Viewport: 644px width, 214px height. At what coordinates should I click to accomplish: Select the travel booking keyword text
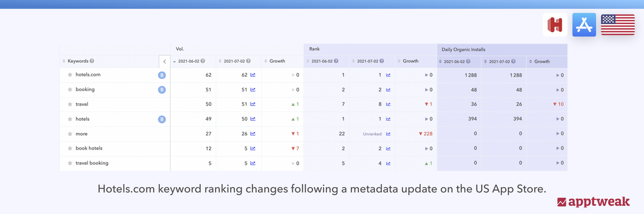coord(92,163)
